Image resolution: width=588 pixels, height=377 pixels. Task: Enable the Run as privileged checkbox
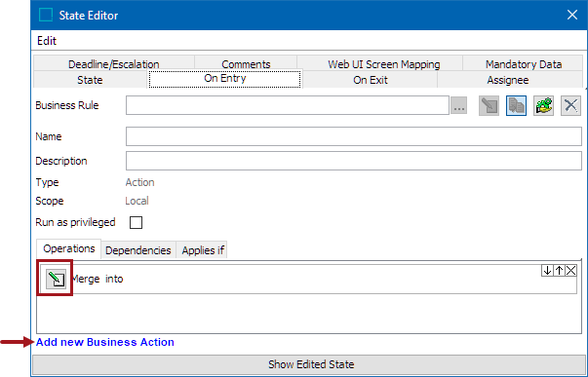click(136, 222)
